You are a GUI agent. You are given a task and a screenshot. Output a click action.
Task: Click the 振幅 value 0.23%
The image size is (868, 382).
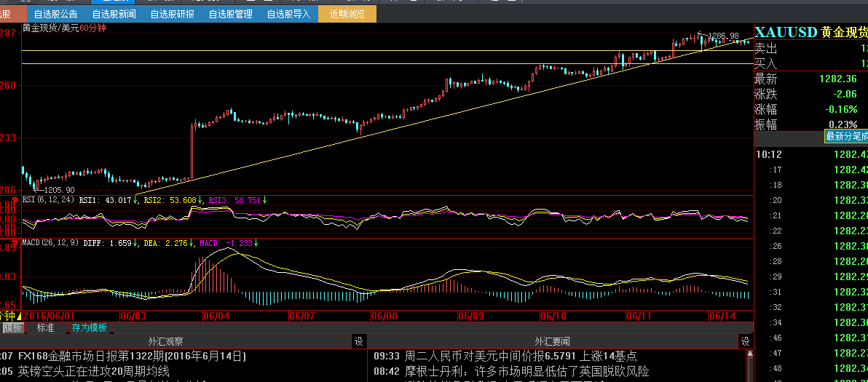pos(844,124)
